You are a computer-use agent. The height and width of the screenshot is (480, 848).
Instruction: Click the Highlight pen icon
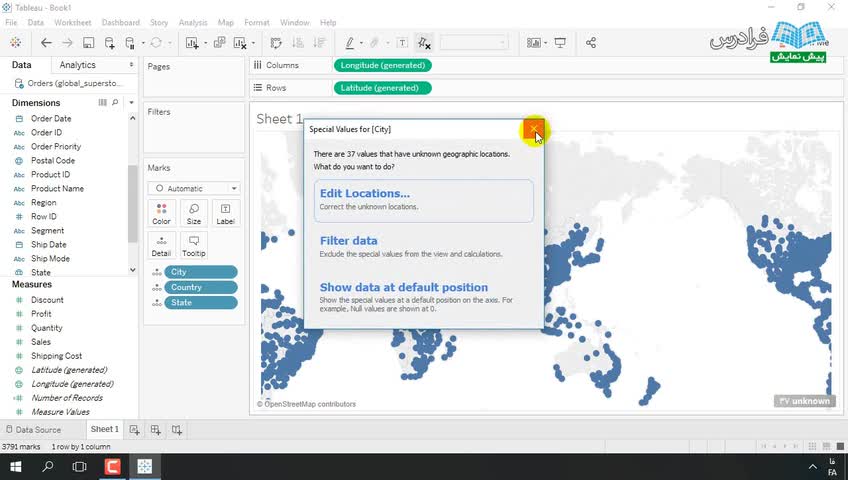pos(350,43)
